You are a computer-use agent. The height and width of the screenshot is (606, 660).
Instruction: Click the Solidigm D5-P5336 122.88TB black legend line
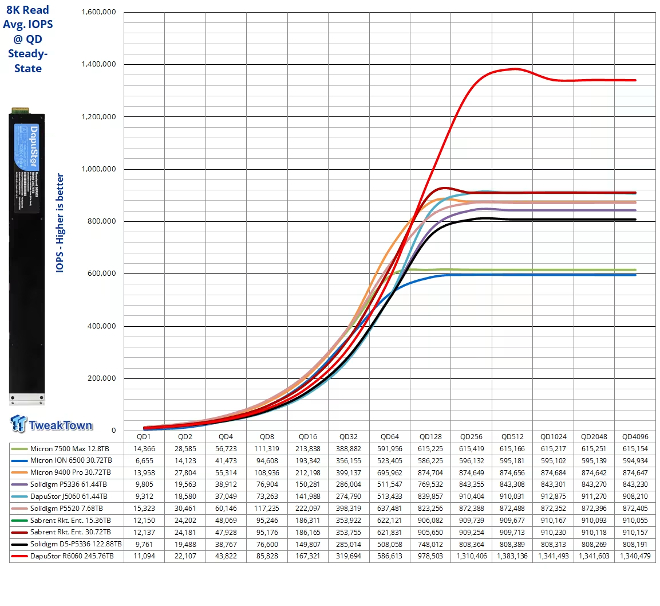pos(19,545)
